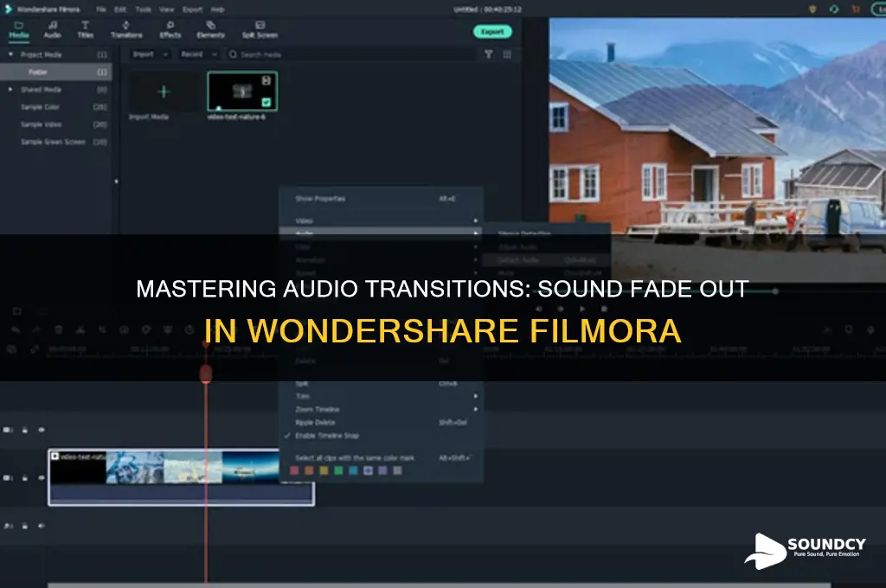The height and width of the screenshot is (588, 886).
Task: Open the Tools menu
Action: click(x=143, y=10)
